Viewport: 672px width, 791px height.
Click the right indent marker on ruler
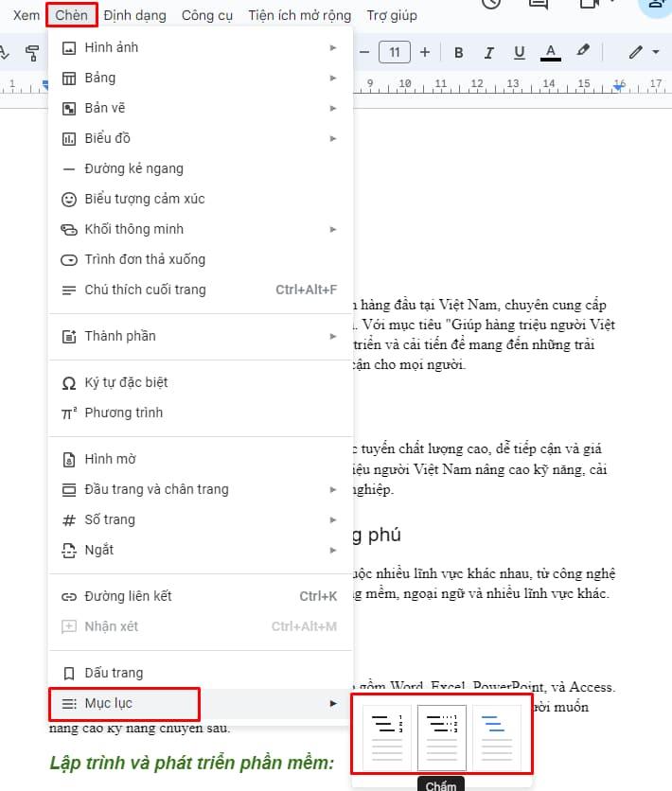[x=619, y=87]
